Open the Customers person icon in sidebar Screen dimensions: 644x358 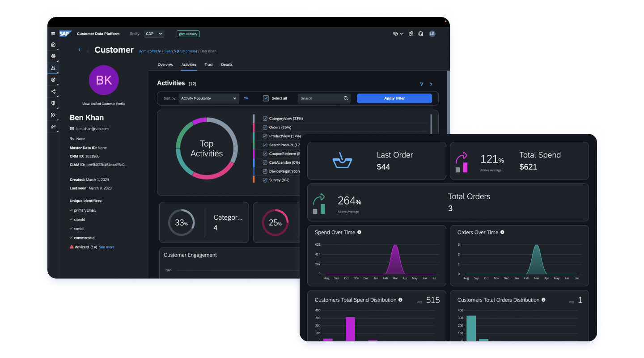[x=53, y=68]
